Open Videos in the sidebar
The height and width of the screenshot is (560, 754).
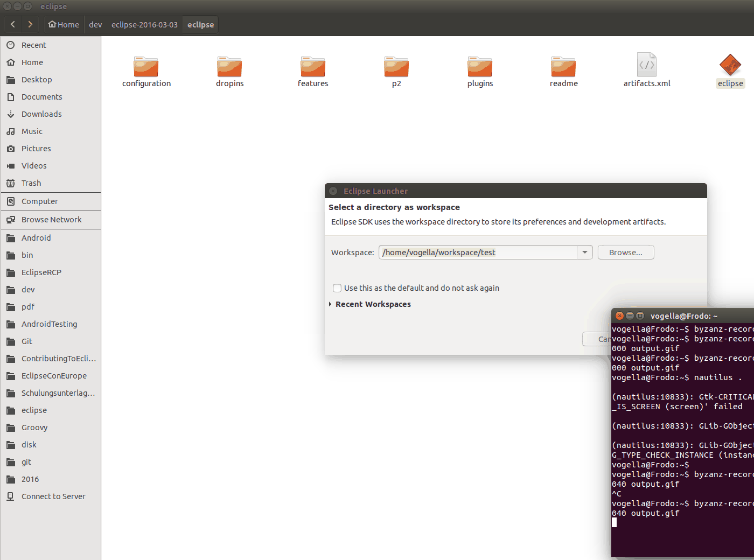pyautogui.click(x=51, y=166)
